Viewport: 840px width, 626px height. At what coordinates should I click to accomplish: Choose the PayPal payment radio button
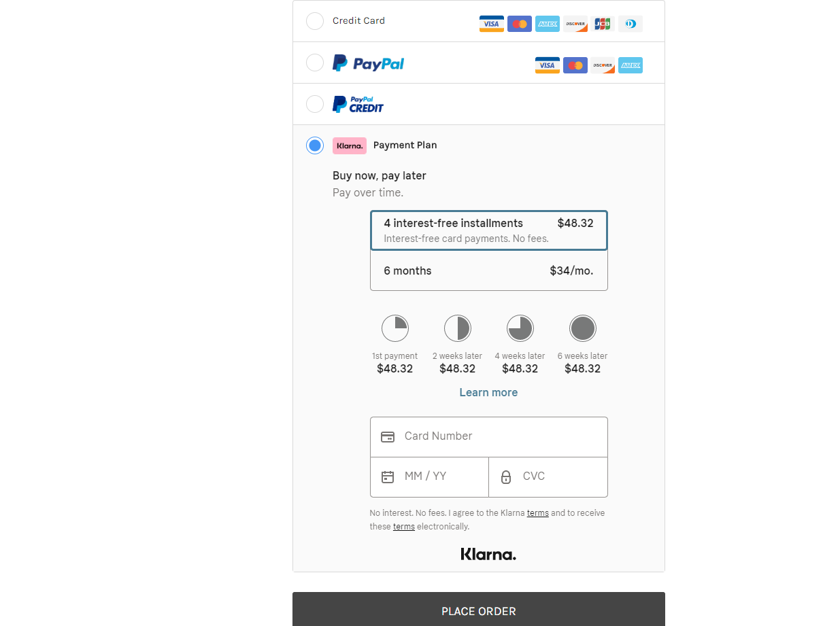pyautogui.click(x=315, y=63)
